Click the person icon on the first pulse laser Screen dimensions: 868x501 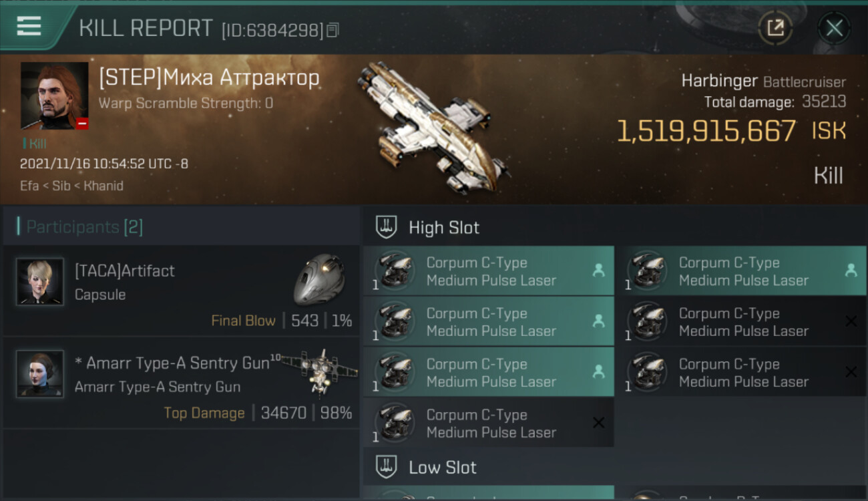(x=598, y=271)
